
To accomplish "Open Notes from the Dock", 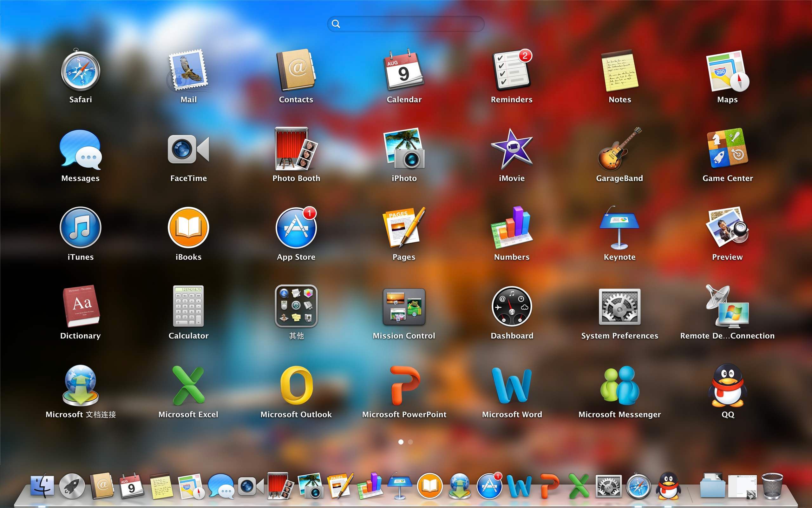I will (x=161, y=486).
